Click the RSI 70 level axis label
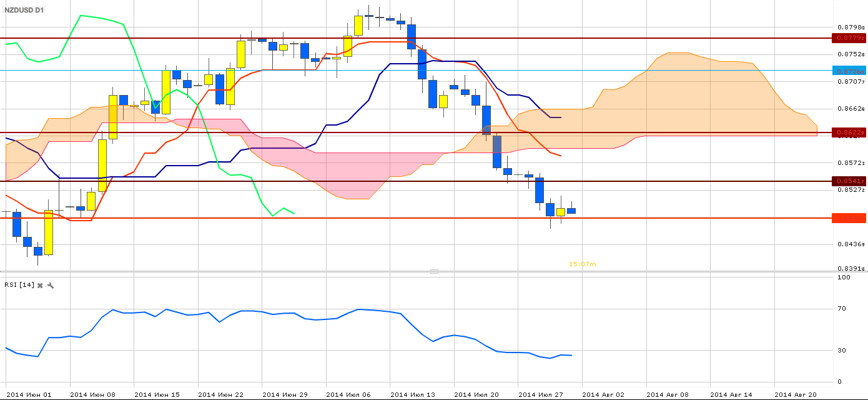This screenshot has width=868, height=400. point(842,309)
